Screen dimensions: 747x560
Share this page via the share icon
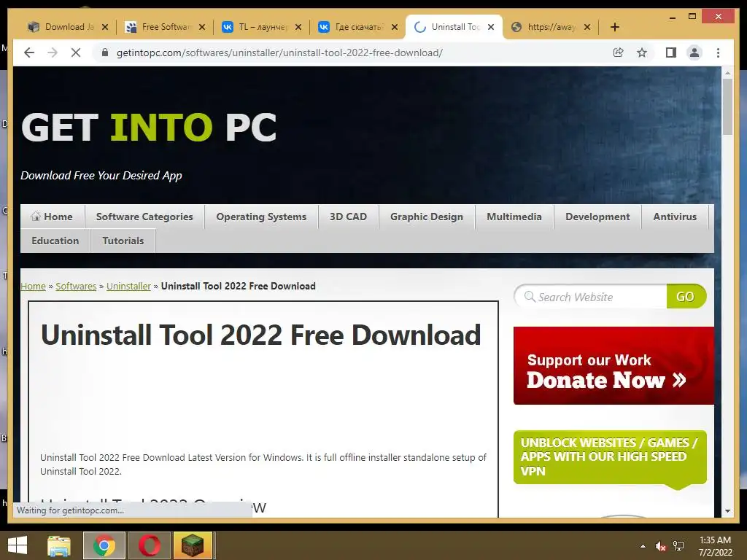coord(619,52)
